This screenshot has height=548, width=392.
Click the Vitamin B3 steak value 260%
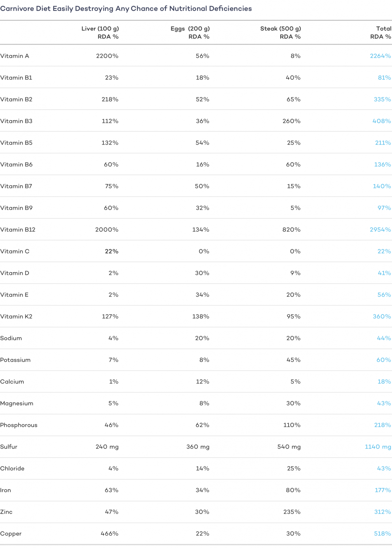point(292,121)
